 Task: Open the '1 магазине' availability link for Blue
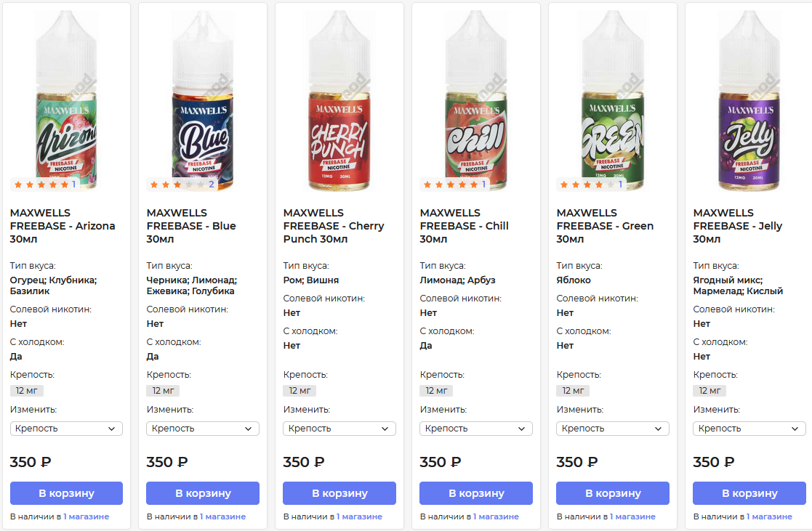pos(222,516)
